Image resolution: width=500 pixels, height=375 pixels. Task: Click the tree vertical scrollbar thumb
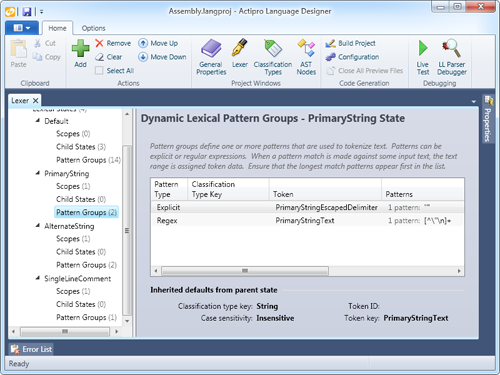point(127,230)
